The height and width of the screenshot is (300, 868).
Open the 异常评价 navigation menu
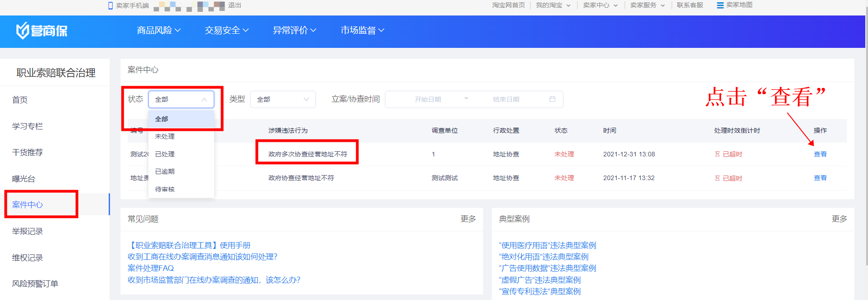(x=294, y=30)
